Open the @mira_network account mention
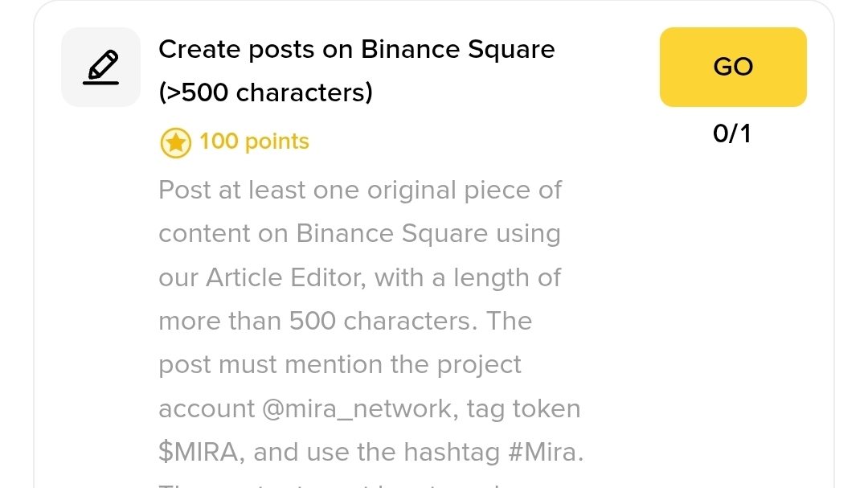 (360, 408)
